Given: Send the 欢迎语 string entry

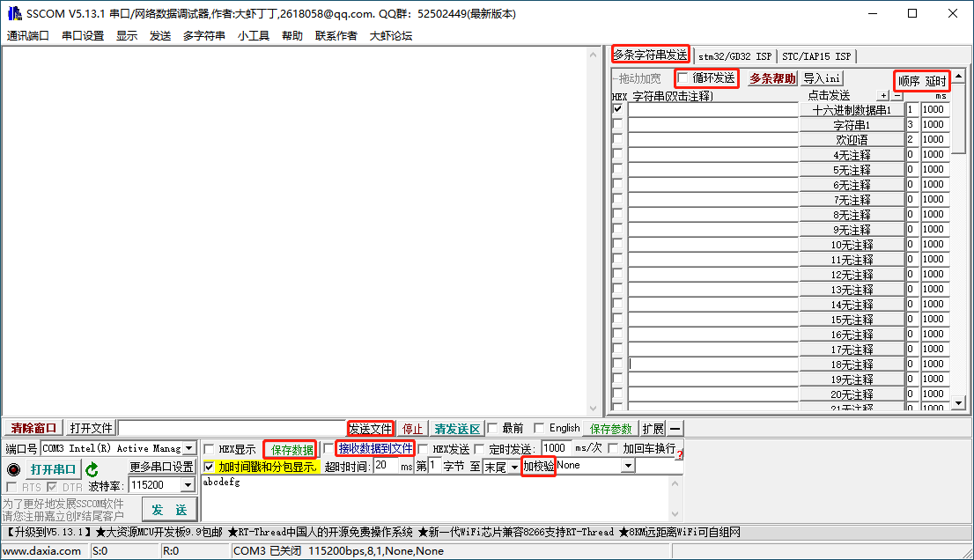Looking at the screenshot, I should coord(852,140).
